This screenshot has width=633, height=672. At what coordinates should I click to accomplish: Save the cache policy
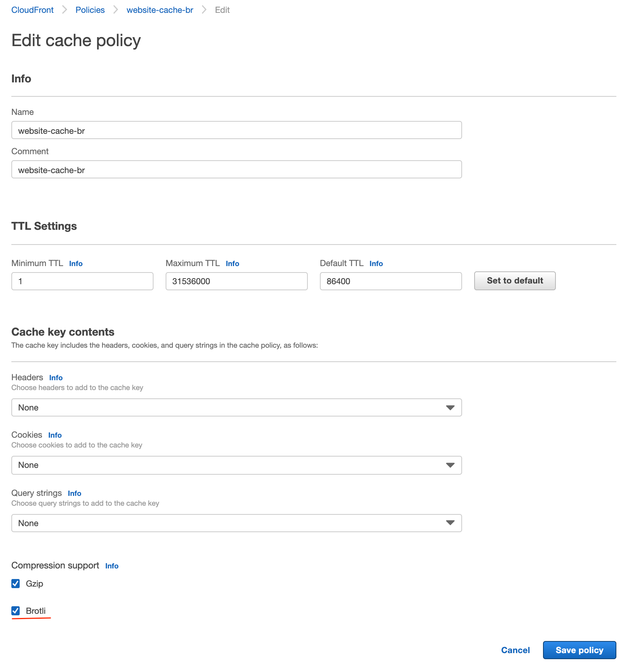tap(579, 650)
